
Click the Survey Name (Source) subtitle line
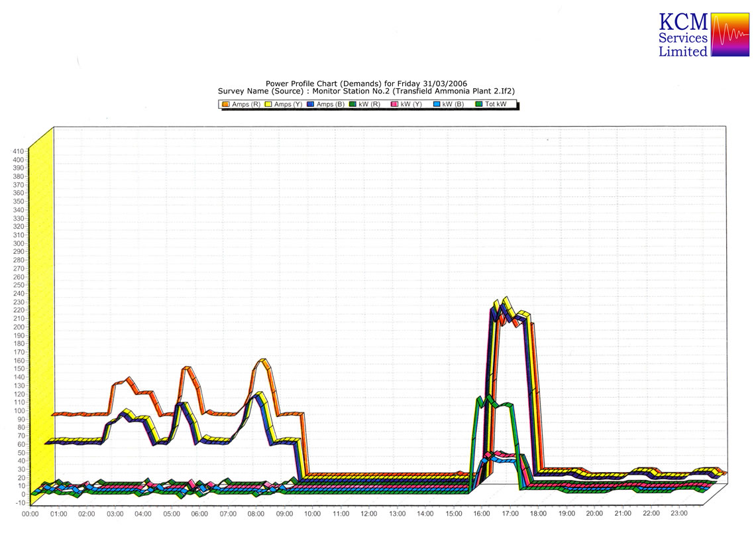tap(366, 91)
